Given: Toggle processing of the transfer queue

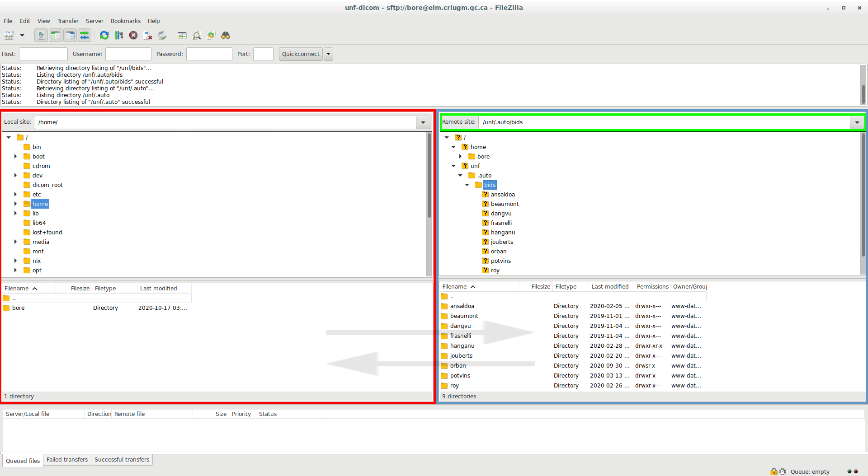Looking at the screenshot, I should tap(119, 35).
